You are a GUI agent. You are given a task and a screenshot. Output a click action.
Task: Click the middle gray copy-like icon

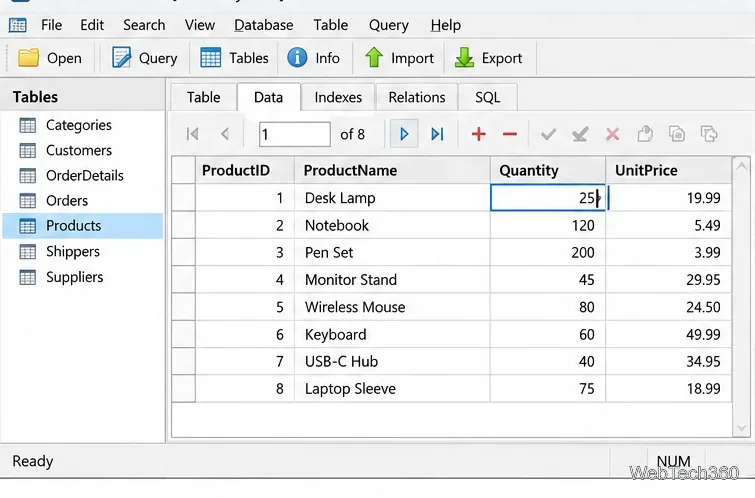pyautogui.click(x=677, y=134)
